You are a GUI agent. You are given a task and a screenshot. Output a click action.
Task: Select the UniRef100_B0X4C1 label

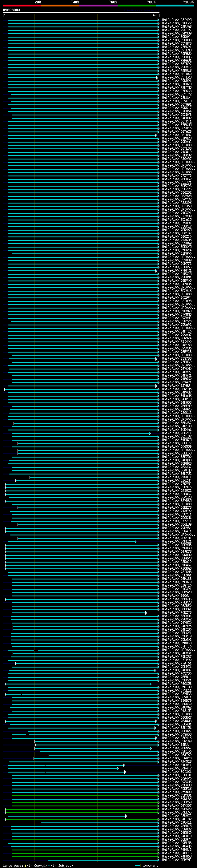click(x=177, y=382)
